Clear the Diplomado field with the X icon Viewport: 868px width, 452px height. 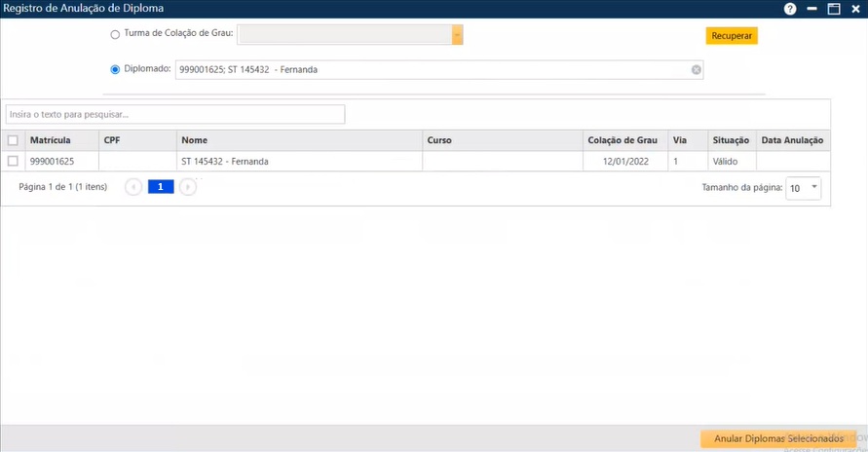click(x=697, y=70)
